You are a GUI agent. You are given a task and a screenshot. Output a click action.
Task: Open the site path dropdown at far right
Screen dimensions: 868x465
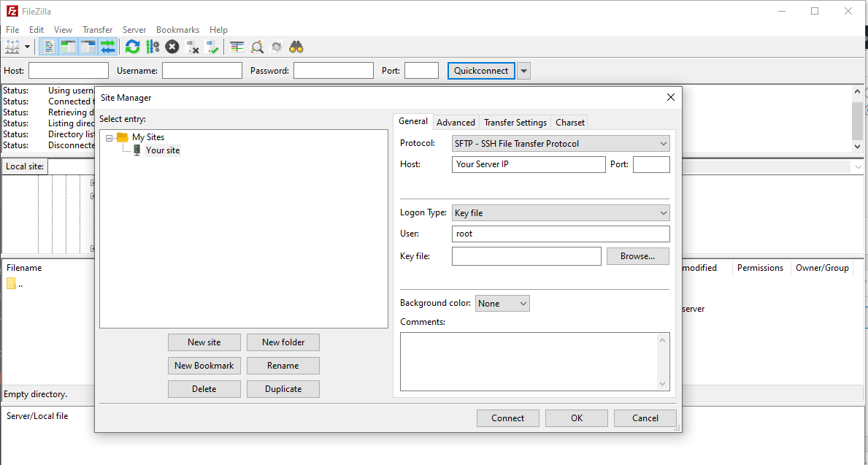tap(859, 166)
